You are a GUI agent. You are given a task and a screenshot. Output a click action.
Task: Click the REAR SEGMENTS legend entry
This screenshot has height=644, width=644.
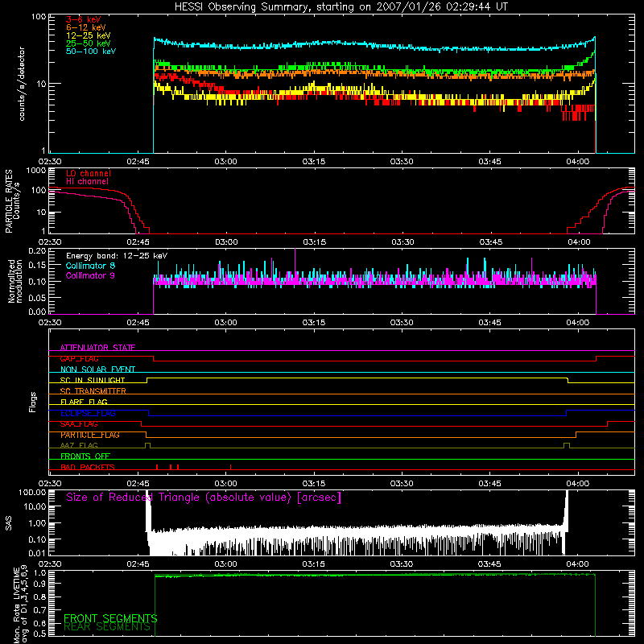[107, 627]
